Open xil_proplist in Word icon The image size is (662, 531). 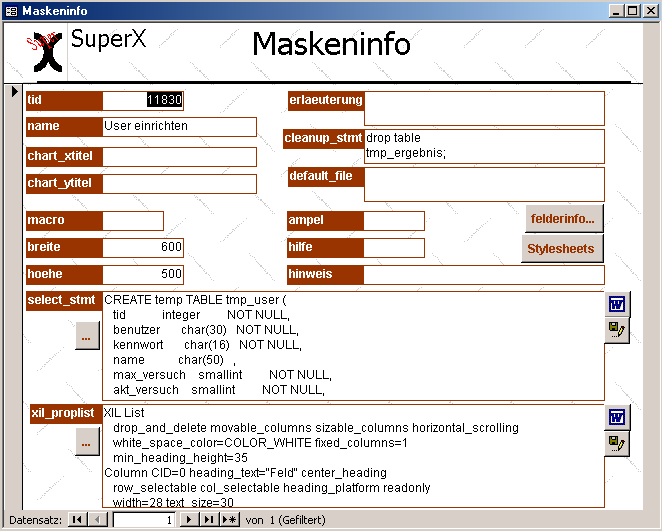[x=617, y=417]
